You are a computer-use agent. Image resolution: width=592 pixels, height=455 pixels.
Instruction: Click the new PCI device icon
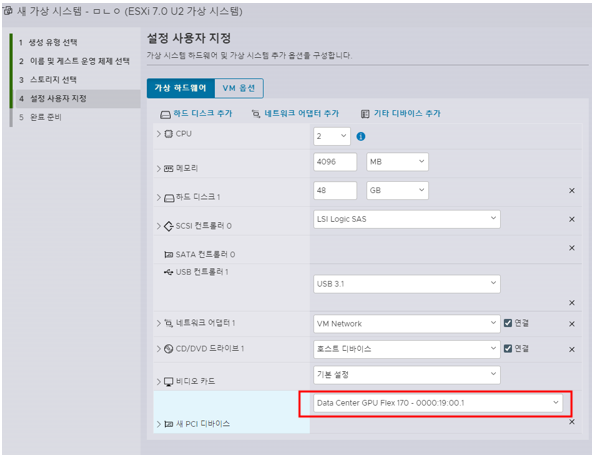click(x=168, y=424)
